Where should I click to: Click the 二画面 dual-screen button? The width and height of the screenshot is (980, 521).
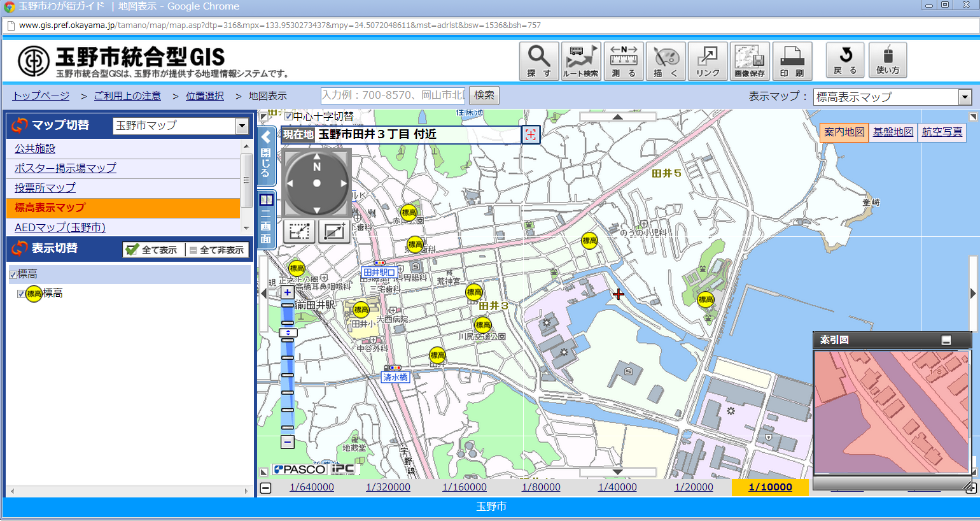pyautogui.click(x=266, y=219)
